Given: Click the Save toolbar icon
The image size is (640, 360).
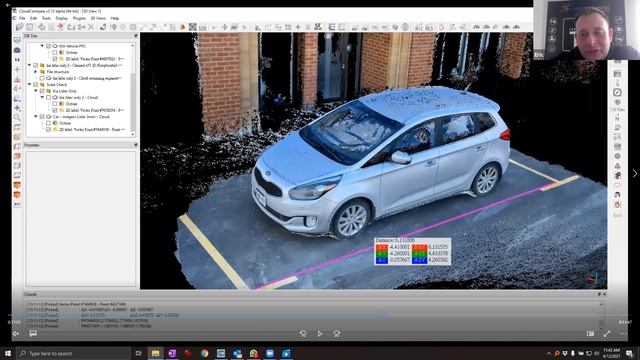Looking at the screenshot, I should click(x=30, y=27).
